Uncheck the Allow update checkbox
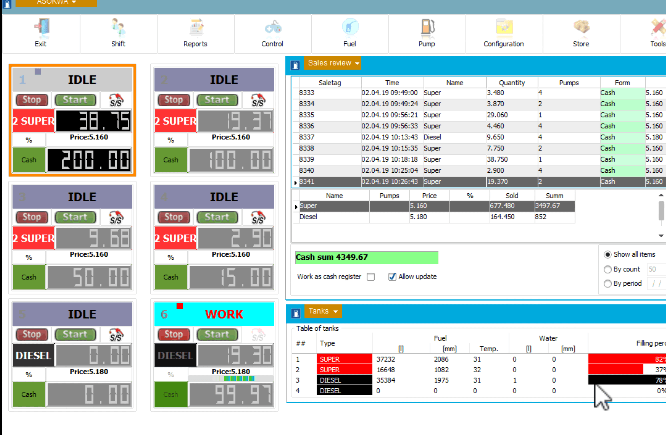 392,276
